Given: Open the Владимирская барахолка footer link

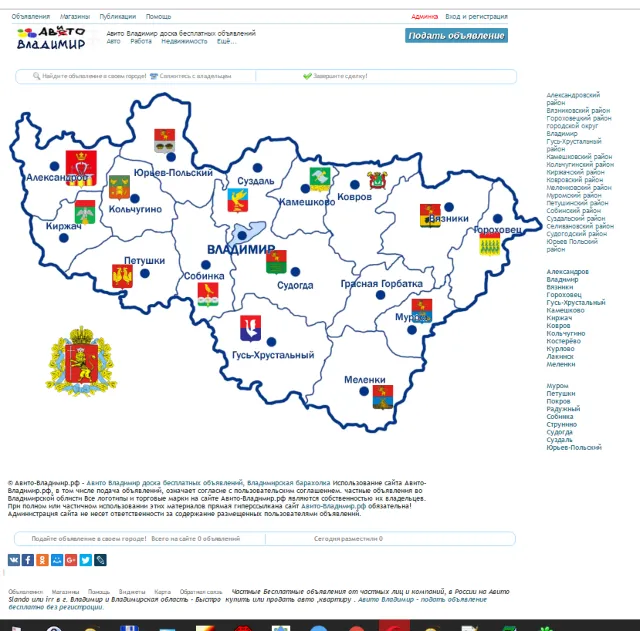Looking at the screenshot, I should tap(289, 482).
